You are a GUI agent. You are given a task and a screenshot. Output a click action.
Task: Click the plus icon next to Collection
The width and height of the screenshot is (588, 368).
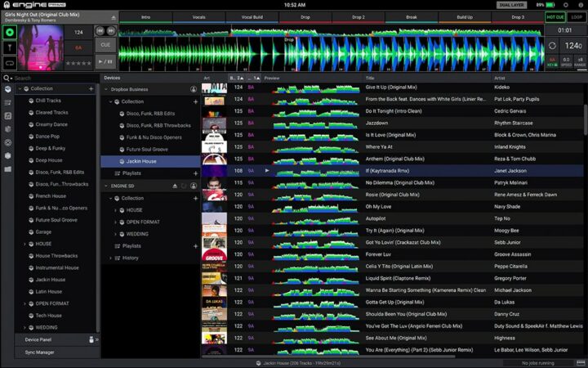(91, 88)
